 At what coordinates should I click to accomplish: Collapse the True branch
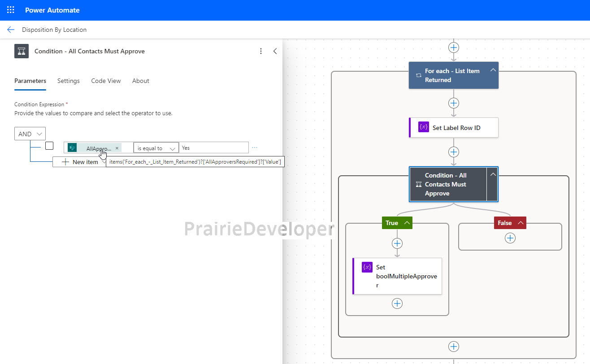click(407, 223)
